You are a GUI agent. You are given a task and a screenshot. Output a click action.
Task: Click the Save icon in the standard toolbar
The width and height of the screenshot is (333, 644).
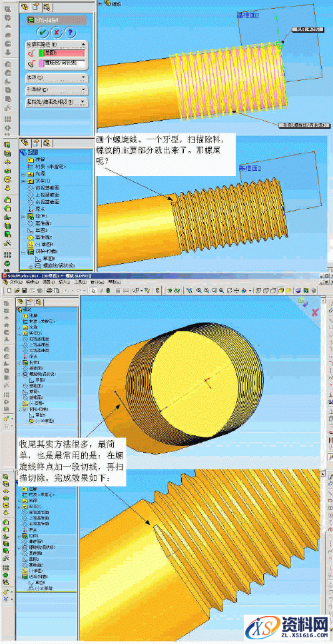point(24,290)
